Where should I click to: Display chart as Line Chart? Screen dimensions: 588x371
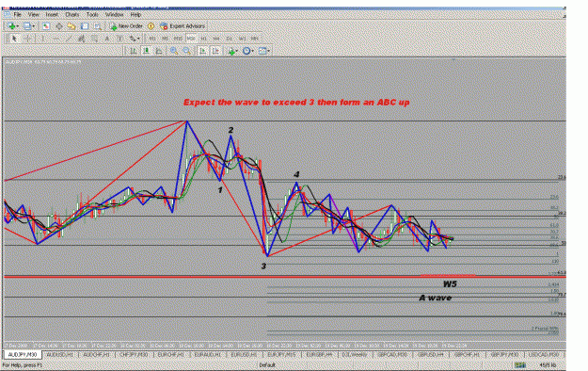click(159, 51)
